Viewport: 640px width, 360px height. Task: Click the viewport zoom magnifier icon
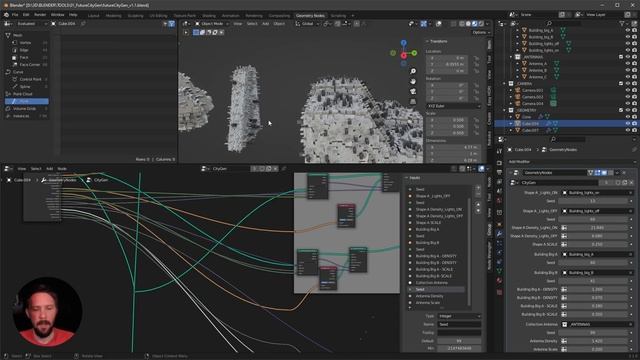click(x=413, y=71)
